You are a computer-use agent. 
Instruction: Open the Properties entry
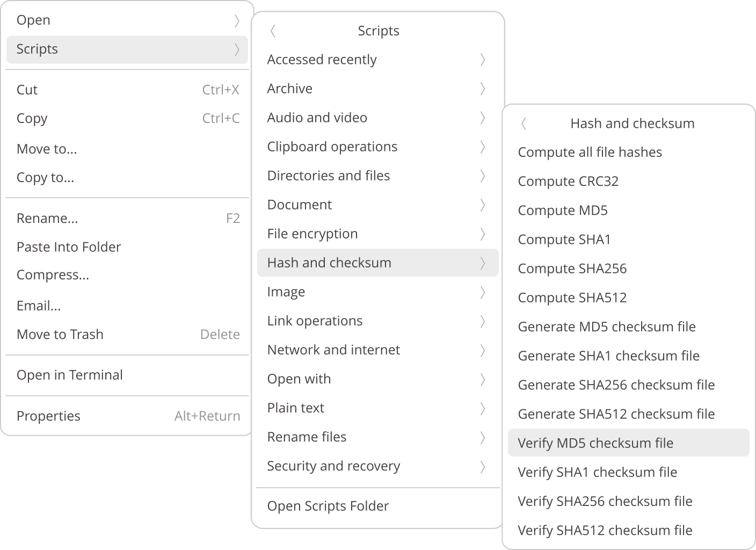[x=48, y=416]
